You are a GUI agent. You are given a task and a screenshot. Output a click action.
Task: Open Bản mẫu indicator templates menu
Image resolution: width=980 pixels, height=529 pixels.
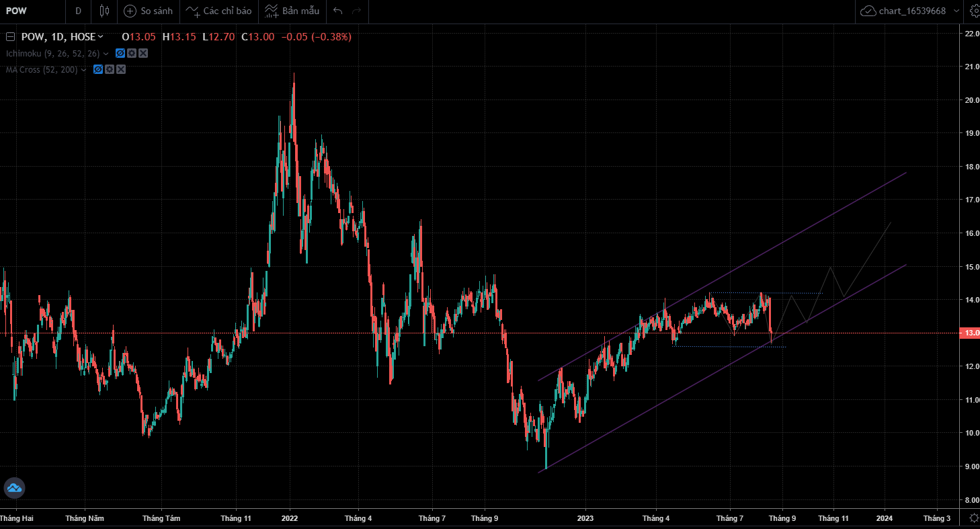tap(292, 11)
